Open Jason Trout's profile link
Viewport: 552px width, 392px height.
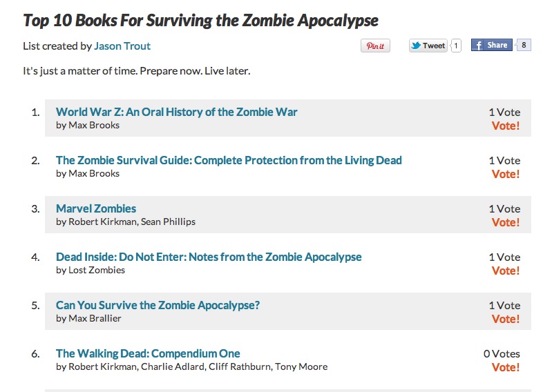tap(122, 46)
